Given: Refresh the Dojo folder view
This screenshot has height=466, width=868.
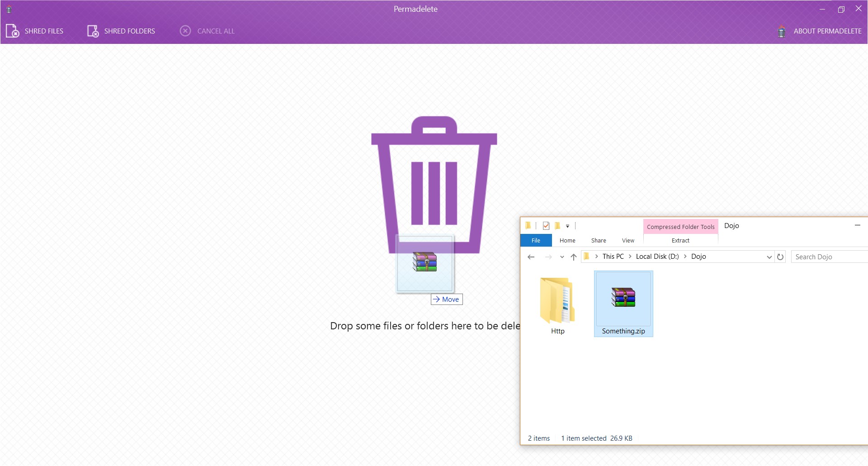Looking at the screenshot, I should coord(780,257).
